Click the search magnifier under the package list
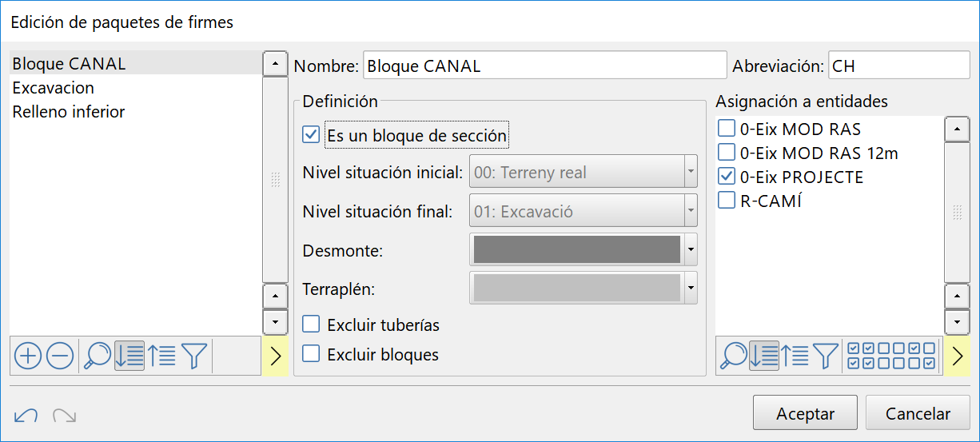The height and width of the screenshot is (442, 980). click(x=97, y=356)
